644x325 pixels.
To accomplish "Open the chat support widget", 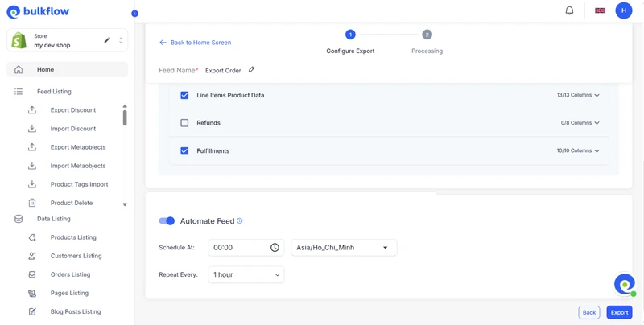I will (x=625, y=285).
